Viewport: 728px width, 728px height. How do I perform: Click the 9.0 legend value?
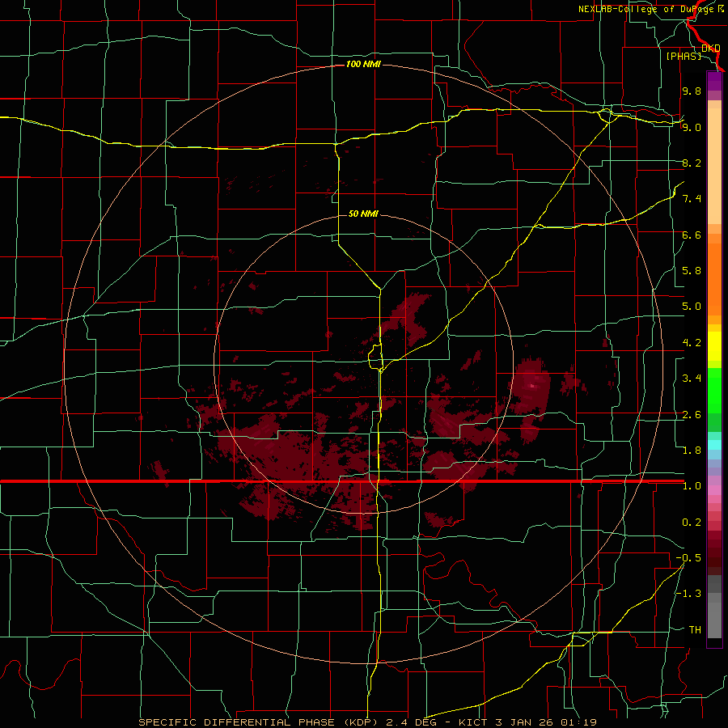point(692,127)
